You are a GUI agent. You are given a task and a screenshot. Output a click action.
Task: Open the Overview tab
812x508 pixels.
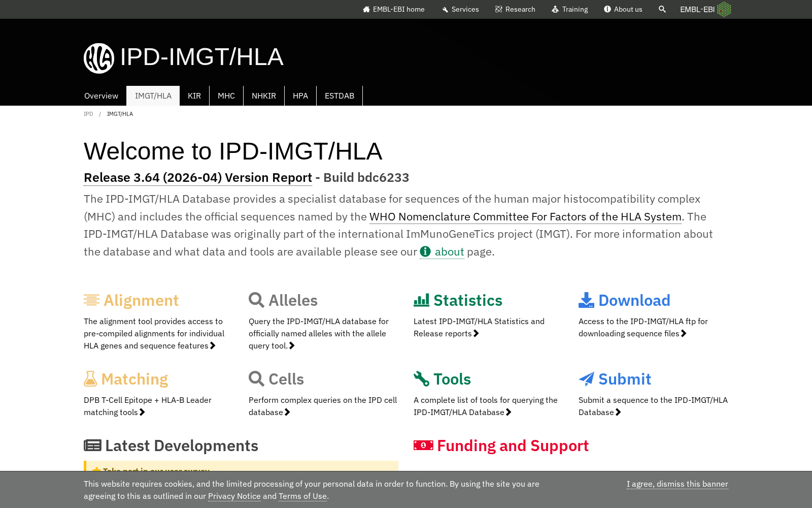pos(101,96)
